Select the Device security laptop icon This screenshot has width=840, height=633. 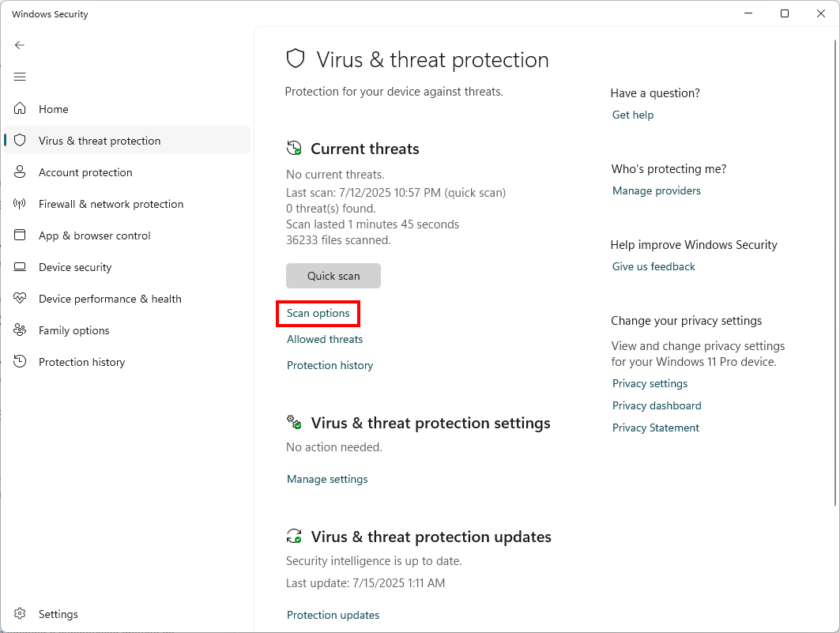(21, 267)
